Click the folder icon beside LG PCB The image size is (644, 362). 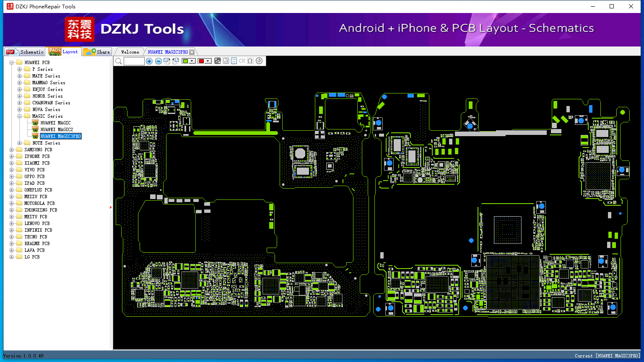(19, 257)
